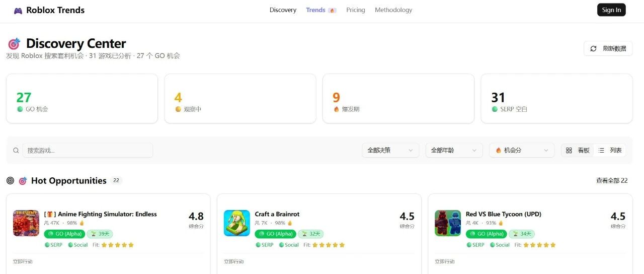The height and width of the screenshot is (274, 644).
Task: Click GO (Alpha) badge on Craft a Brainrot
Action: [275, 234]
